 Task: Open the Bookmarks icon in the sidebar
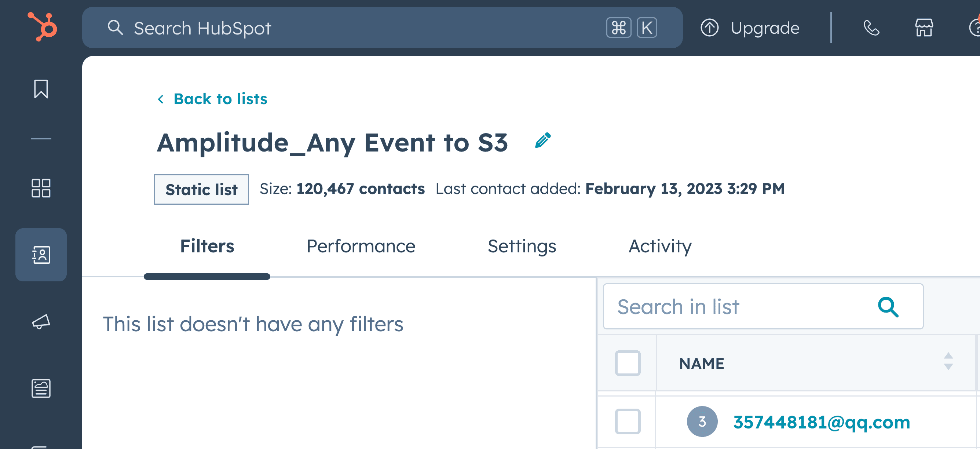click(x=41, y=90)
